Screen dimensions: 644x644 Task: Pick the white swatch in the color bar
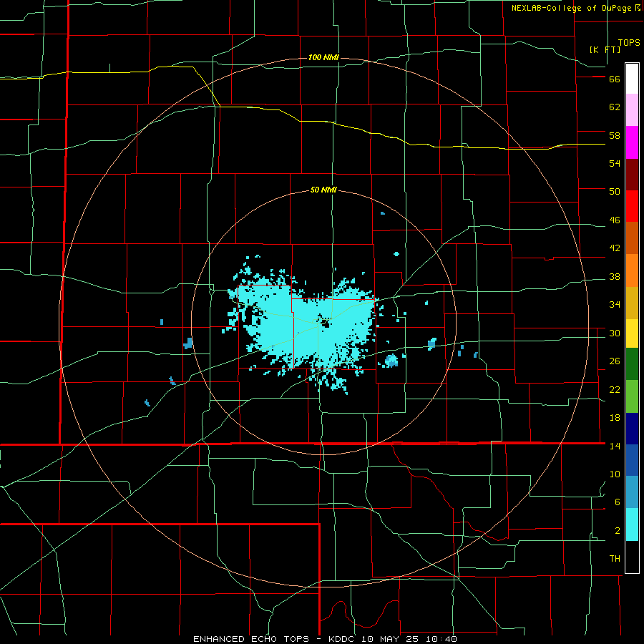click(632, 79)
